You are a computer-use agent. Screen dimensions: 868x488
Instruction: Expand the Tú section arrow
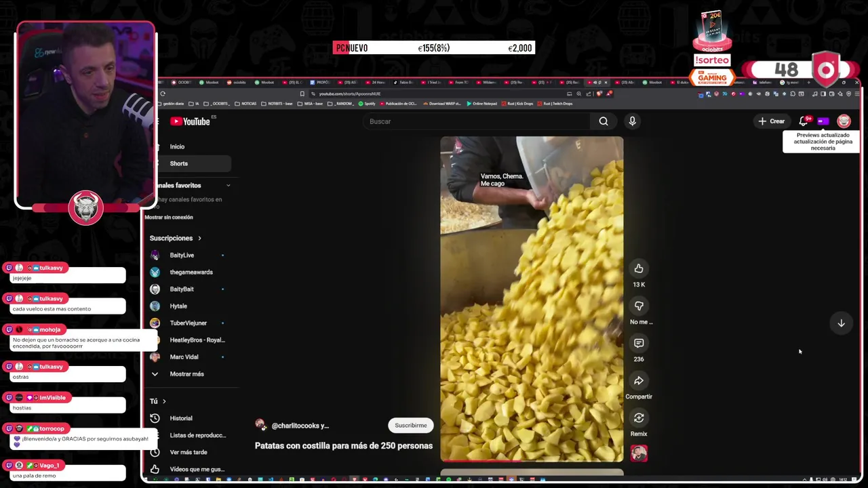coord(163,401)
